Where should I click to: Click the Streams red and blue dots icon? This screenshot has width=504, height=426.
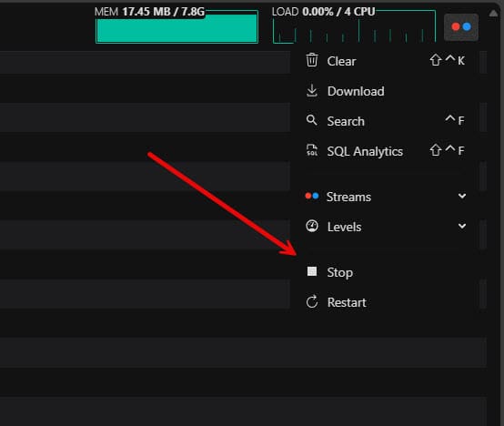coord(312,196)
